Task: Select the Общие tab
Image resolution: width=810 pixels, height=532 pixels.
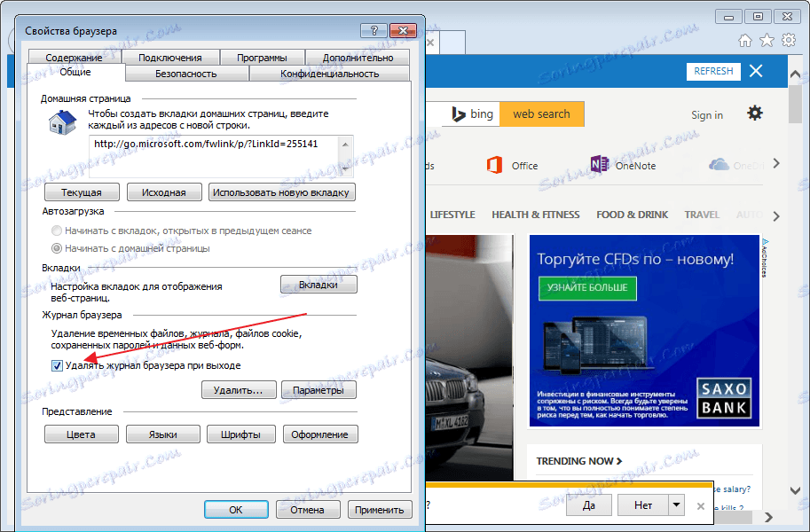Action: 75,73
